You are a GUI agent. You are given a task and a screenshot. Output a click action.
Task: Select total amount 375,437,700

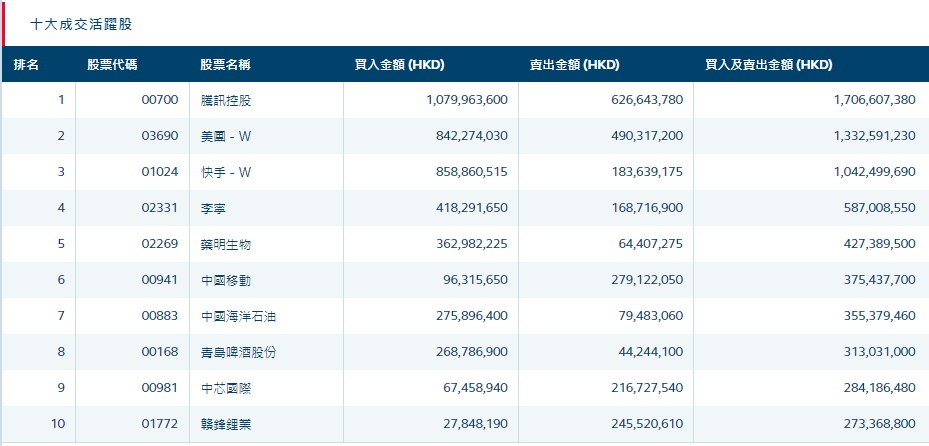click(x=880, y=280)
